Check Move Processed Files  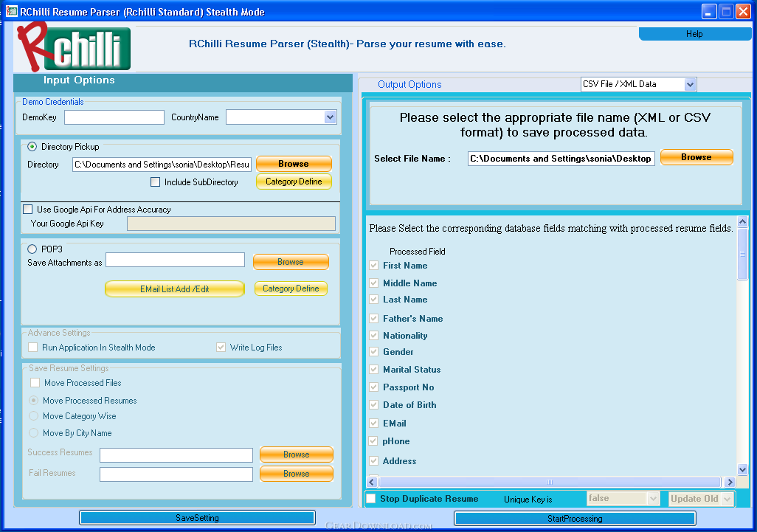coord(35,383)
